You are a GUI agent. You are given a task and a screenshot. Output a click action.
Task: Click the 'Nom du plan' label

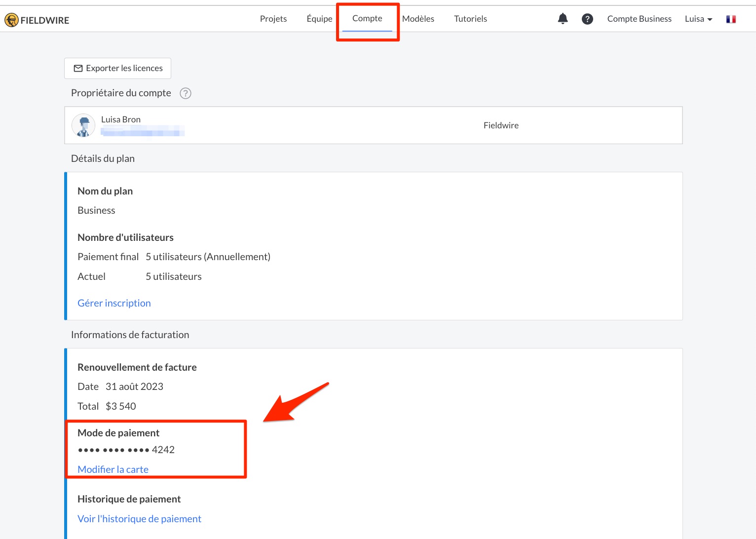tap(105, 191)
